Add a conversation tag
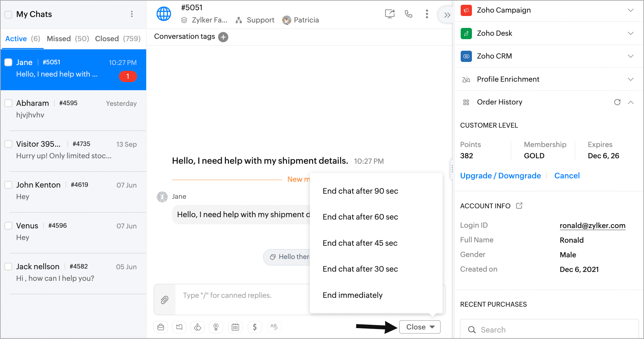The image size is (644, 339). [223, 37]
